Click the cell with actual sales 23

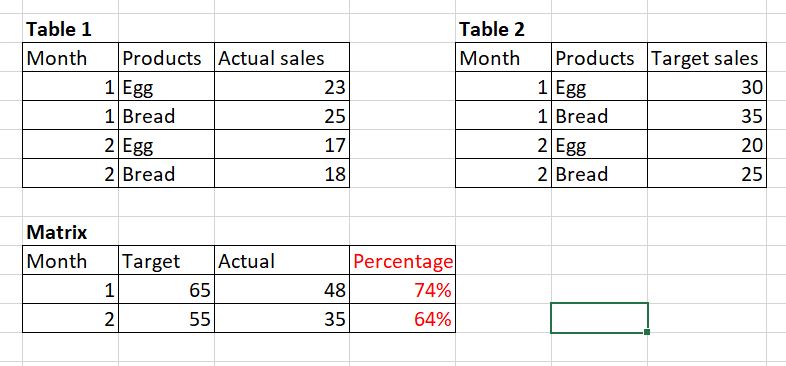(x=282, y=87)
